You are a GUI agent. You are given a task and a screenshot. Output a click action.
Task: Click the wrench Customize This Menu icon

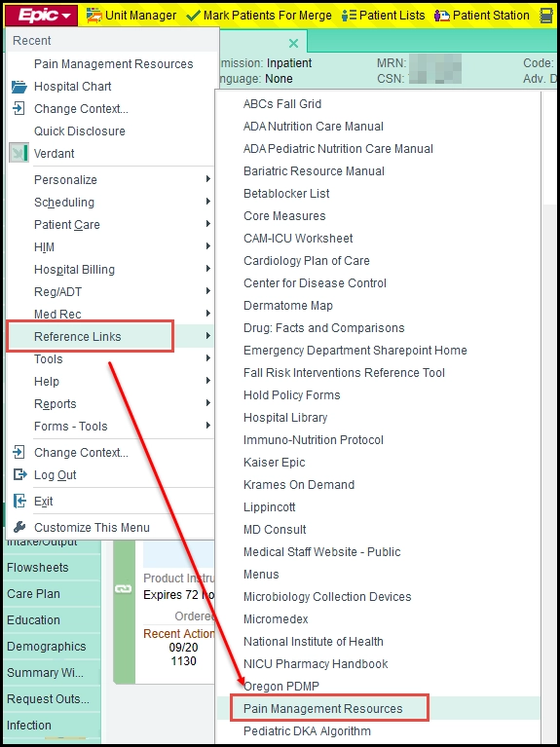coord(19,527)
